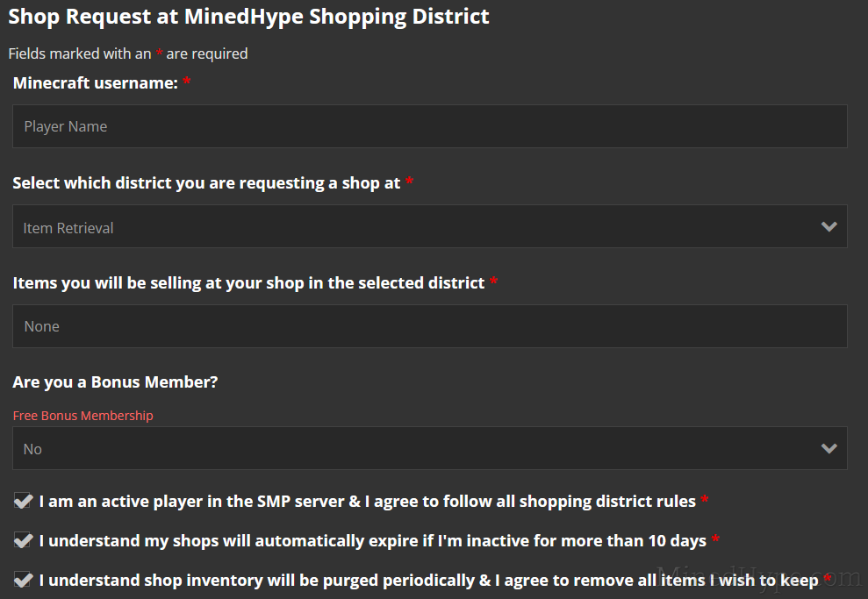The height and width of the screenshot is (599, 868).
Task: Toggle the active SMP player rules checkbox
Action: (23, 502)
